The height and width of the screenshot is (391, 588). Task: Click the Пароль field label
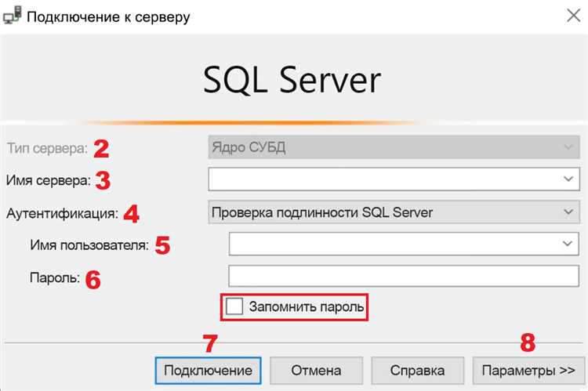[54, 278]
